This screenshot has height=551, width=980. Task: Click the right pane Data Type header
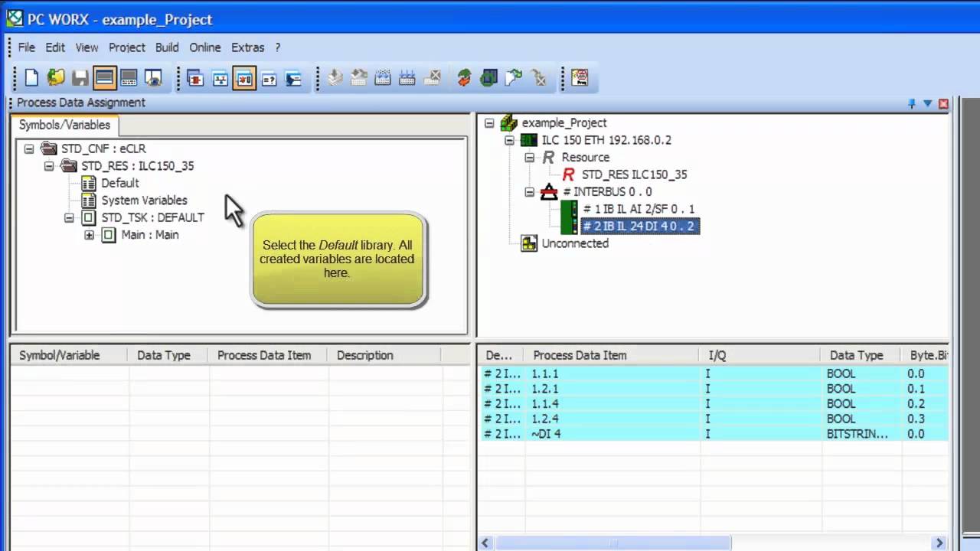pos(861,355)
